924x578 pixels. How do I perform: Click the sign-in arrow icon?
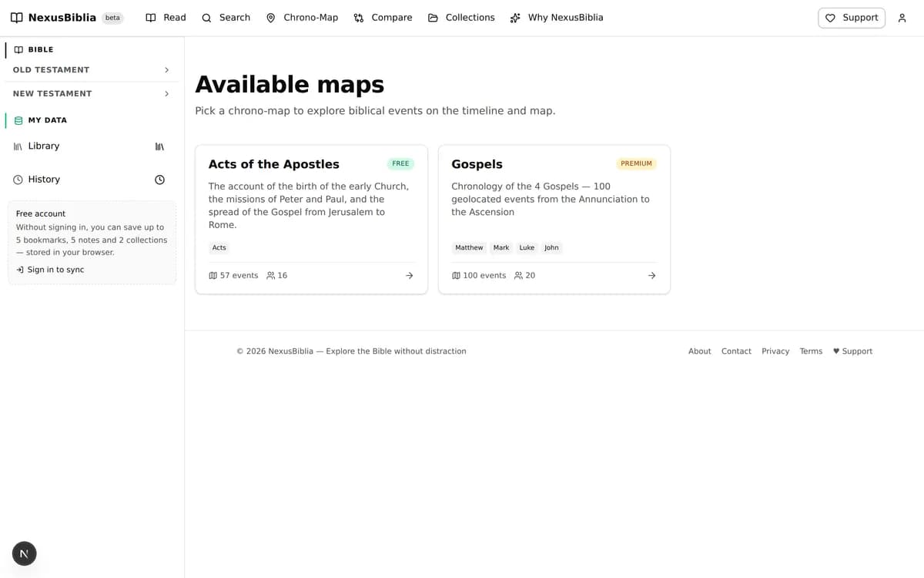(20, 270)
